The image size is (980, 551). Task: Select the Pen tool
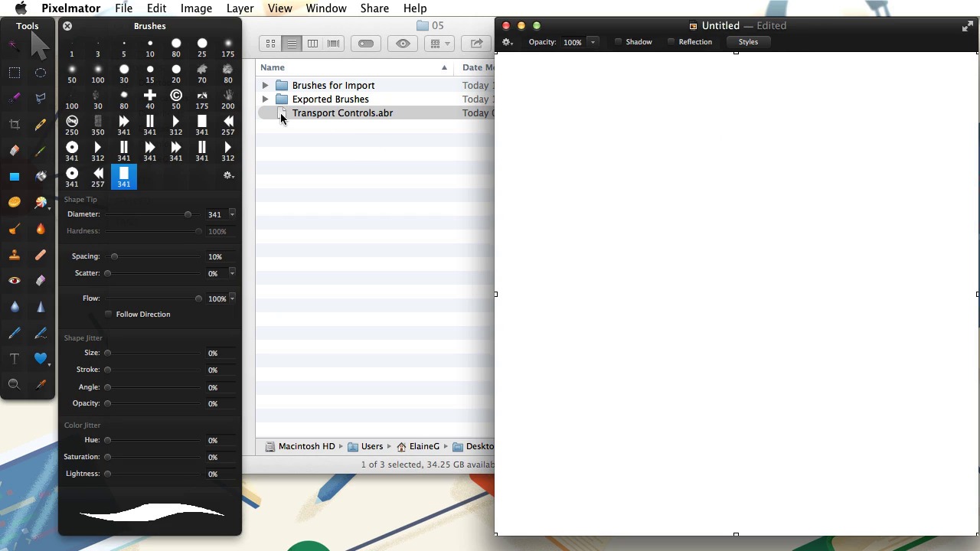click(15, 333)
